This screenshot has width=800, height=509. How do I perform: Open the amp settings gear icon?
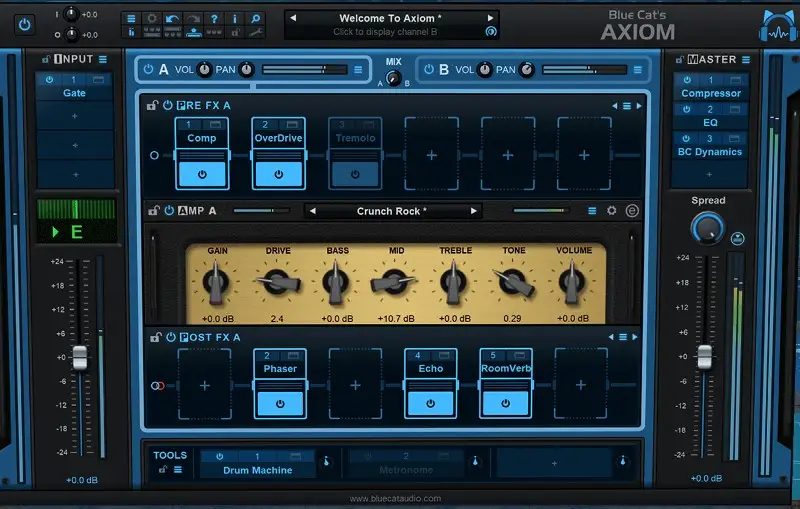click(x=612, y=211)
